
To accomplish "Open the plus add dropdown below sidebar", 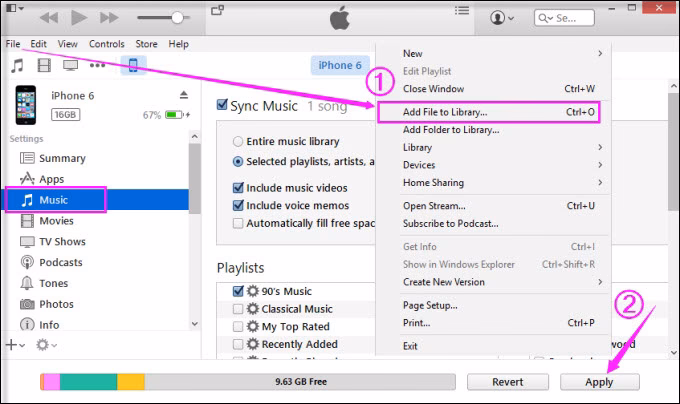I will [15, 345].
